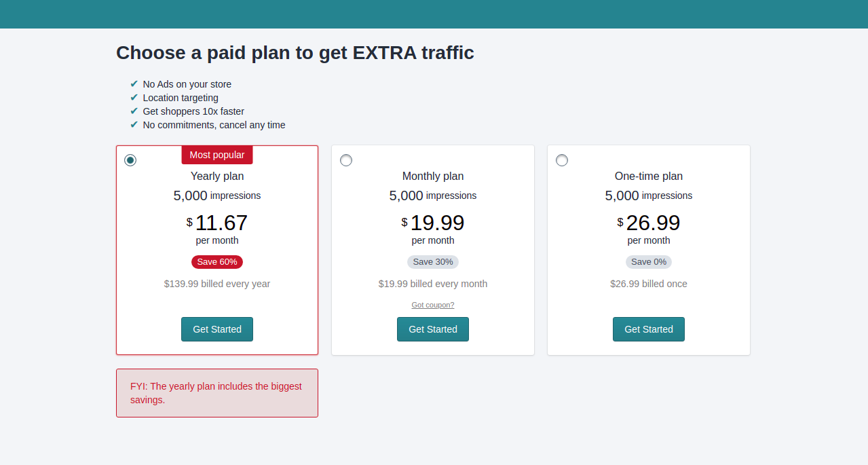Click the checkmark beside "No commitments, cancel any time"

point(134,125)
